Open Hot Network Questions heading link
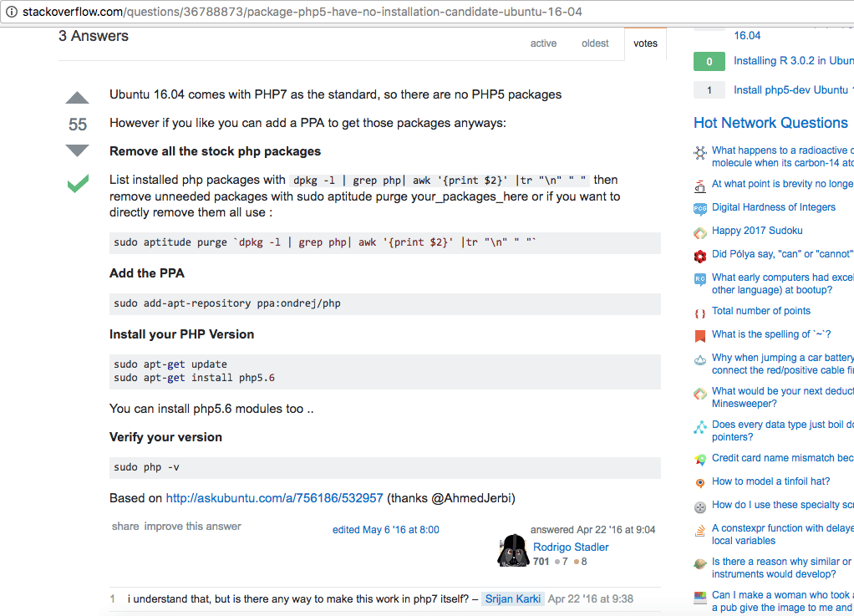The image size is (854, 616). [x=770, y=123]
